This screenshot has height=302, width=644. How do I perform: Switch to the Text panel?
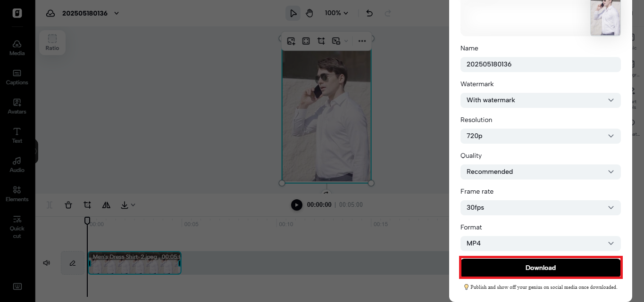[x=17, y=136]
